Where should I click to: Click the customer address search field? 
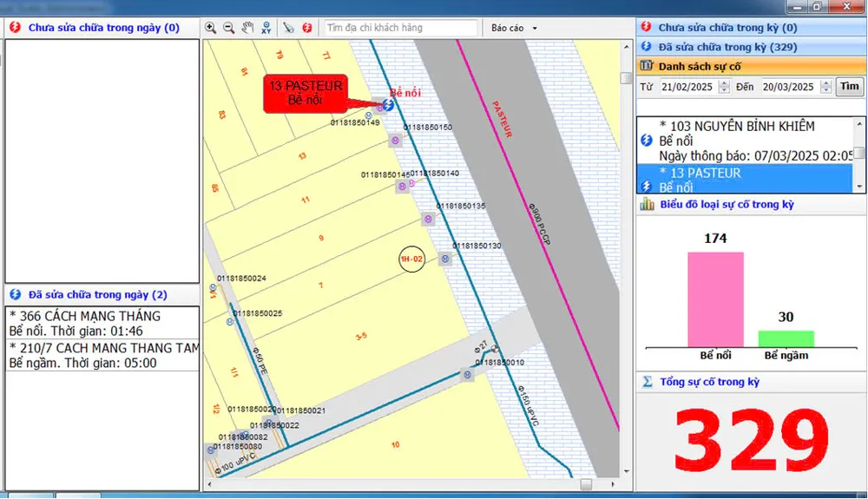(x=400, y=28)
